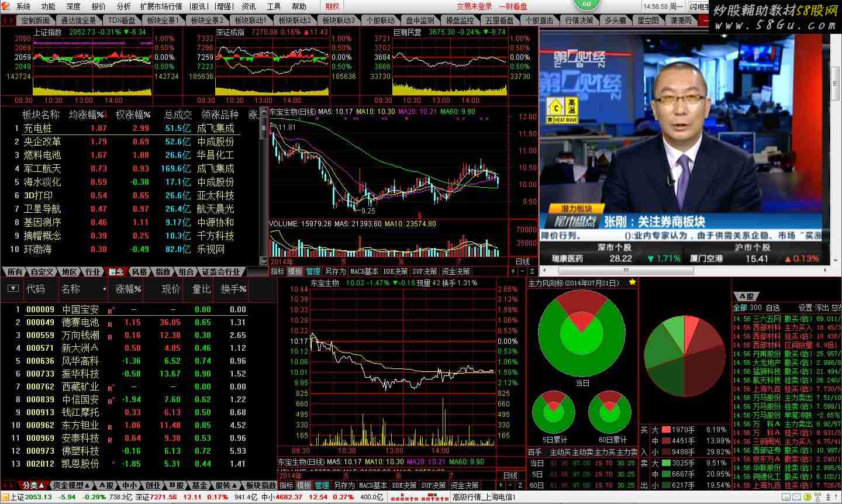The height and width of the screenshot is (504, 842).
Task: Click the red ticker indicator block in the status bar
Action: tap(419, 497)
